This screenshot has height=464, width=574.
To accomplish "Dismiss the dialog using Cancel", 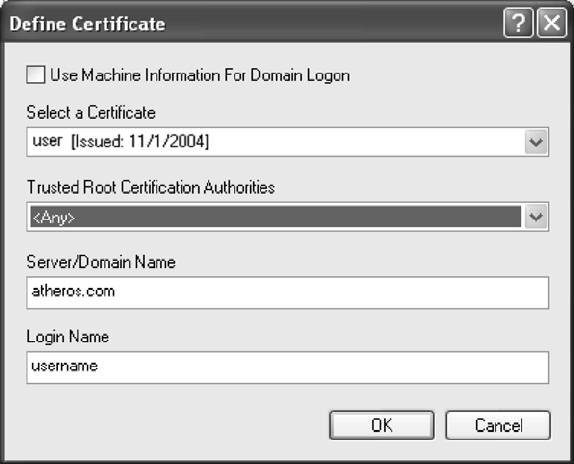I will (498, 425).
